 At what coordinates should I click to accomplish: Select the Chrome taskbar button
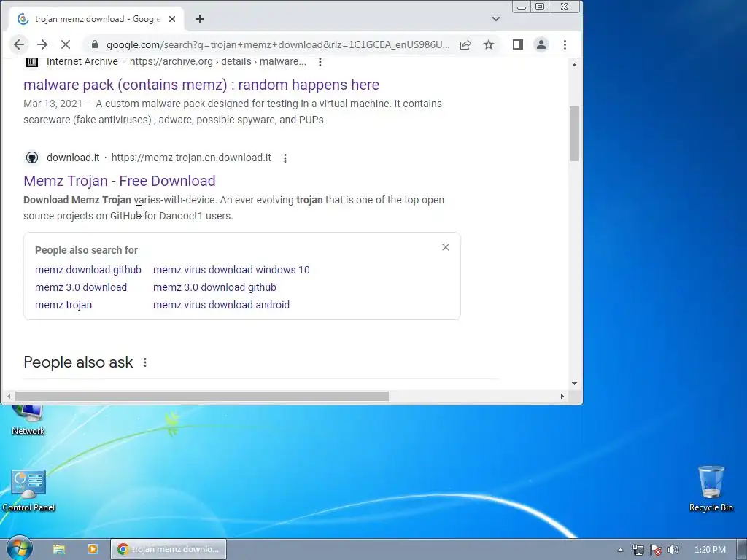(169, 549)
